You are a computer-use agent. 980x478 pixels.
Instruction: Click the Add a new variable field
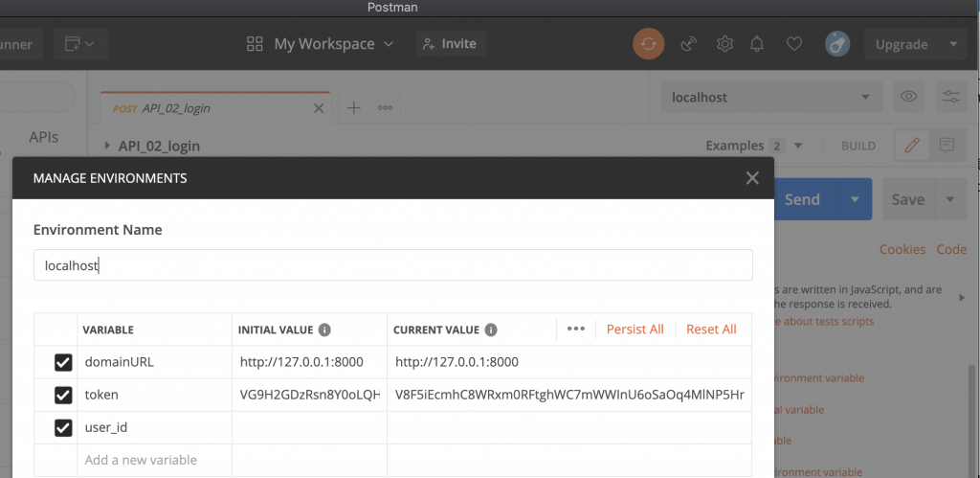[x=154, y=460]
